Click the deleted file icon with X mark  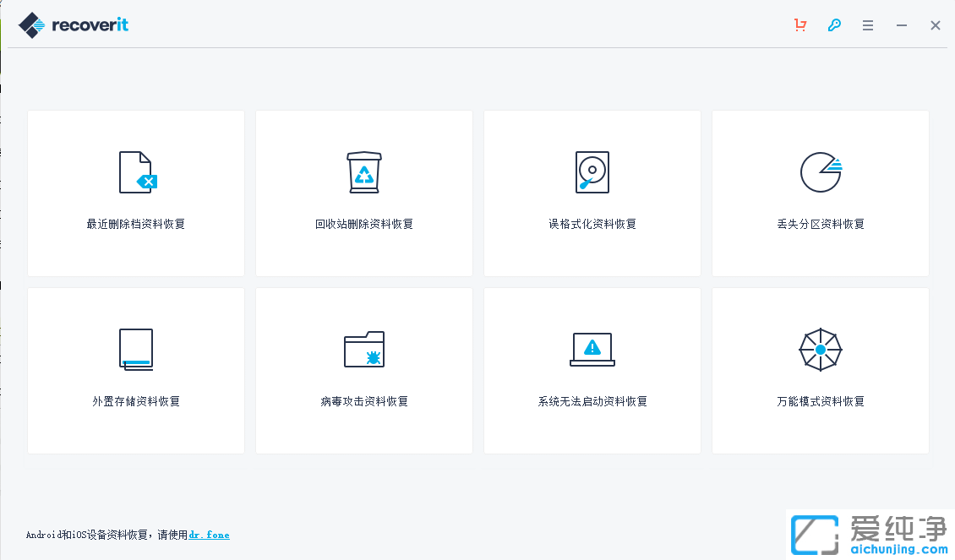pyautogui.click(x=137, y=173)
